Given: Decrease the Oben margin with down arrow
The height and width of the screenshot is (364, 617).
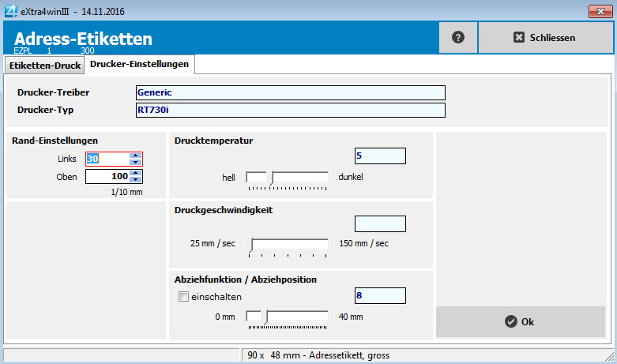Looking at the screenshot, I should coord(135,180).
